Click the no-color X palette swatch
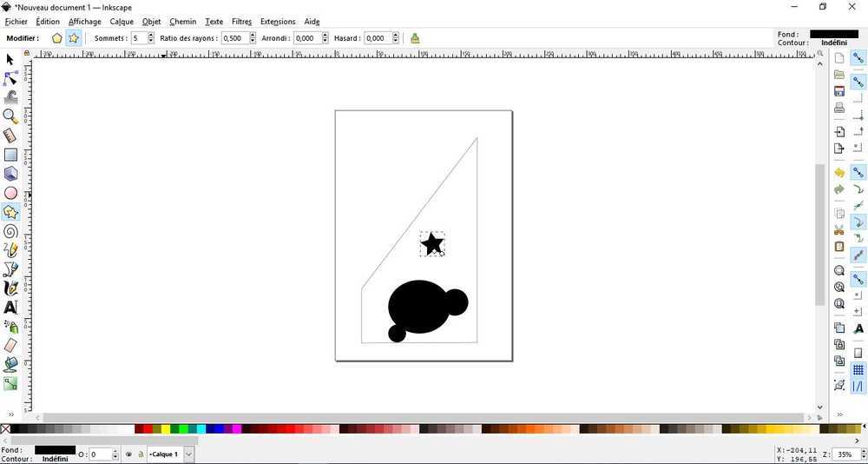The height and width of the screenshot is (464, 868). pos(5,429)
